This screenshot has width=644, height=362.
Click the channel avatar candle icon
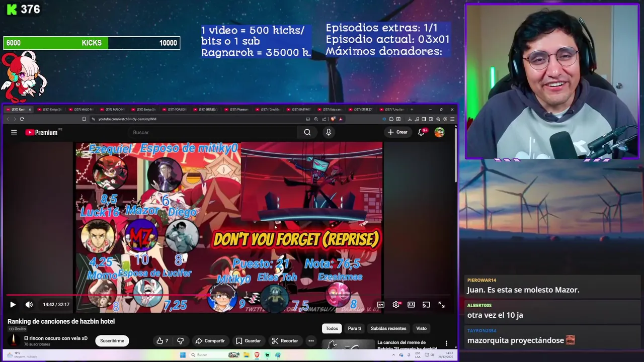tap(14, 341)
